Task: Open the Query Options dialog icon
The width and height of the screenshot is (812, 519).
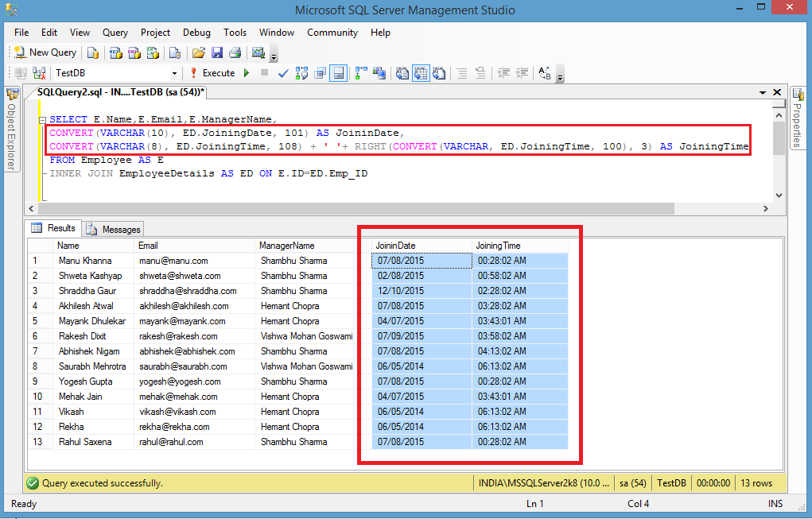Action: [x=320, y=73]
